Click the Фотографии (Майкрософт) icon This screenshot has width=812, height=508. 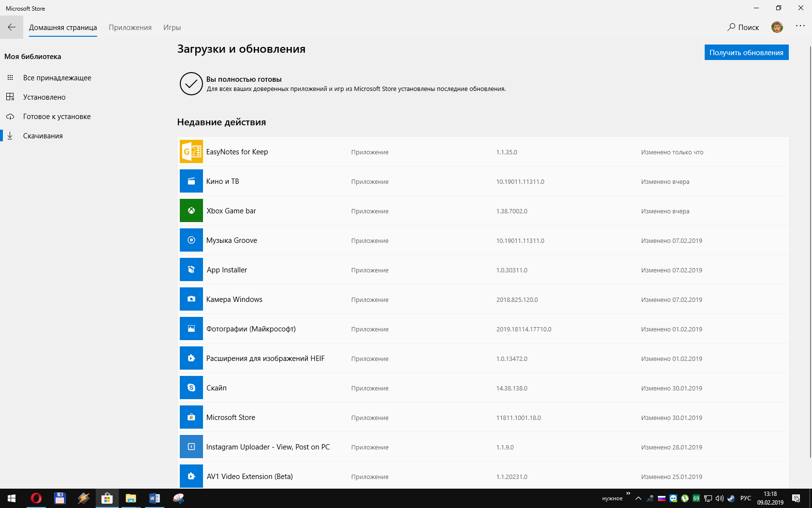pos(191,329)
